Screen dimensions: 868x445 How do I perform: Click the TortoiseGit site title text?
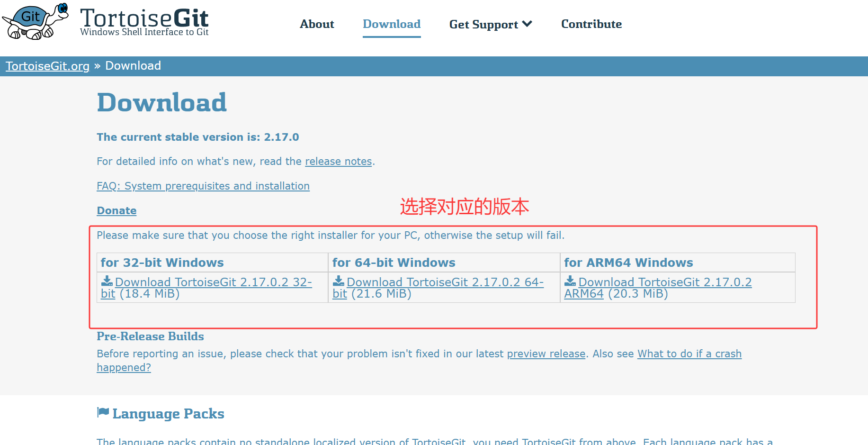point(144,18)
